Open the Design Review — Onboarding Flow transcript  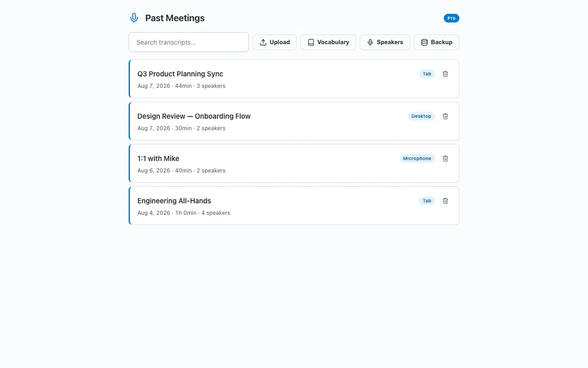pyautogui.click(x=294, y=121)
